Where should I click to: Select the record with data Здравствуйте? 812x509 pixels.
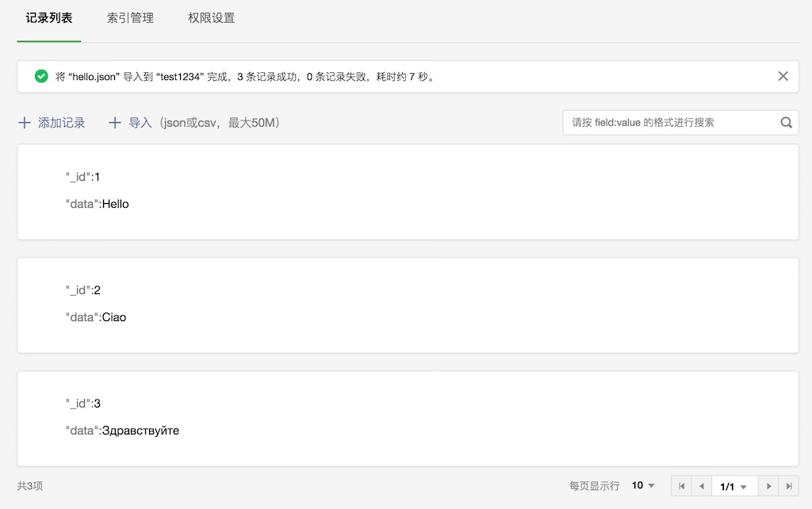[x=408, y=418]
